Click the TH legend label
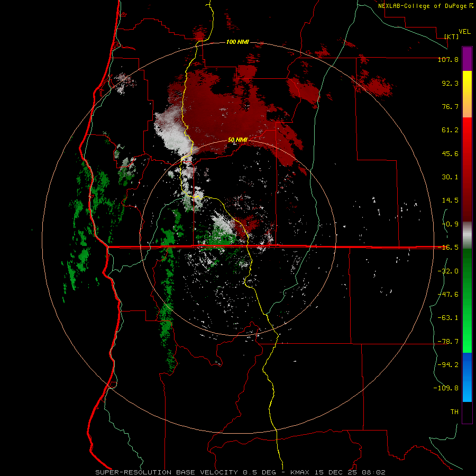The width and height of the screenshot is (476, 476). pos(454,412)
